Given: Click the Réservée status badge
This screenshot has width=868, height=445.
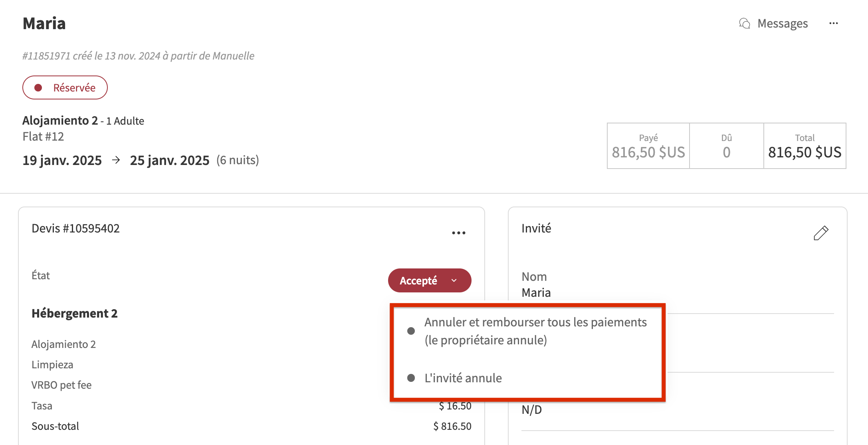Looking at the screenshot, I should point(65,87).
